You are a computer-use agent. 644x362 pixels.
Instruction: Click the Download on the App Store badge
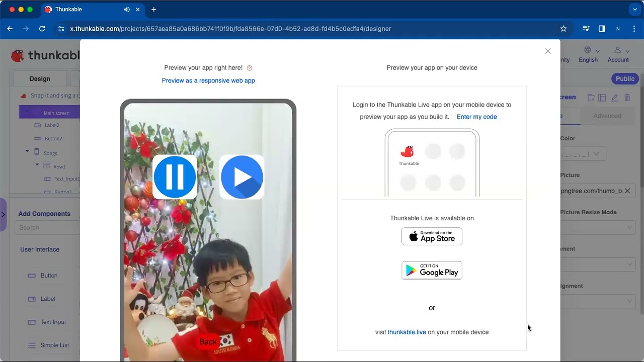point(432,236)
